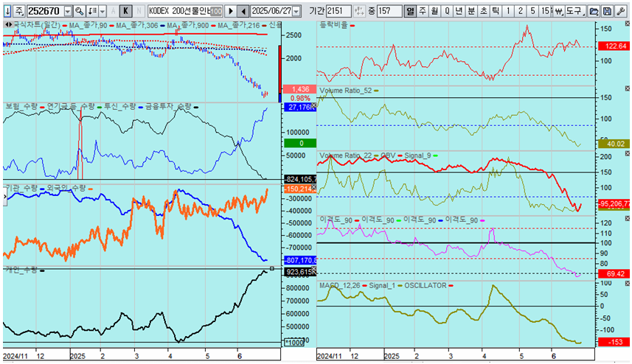This screenshot has height=364, width=632.
Task: Select the 분 (minute) chart tab
Action: tap(471, 12)
